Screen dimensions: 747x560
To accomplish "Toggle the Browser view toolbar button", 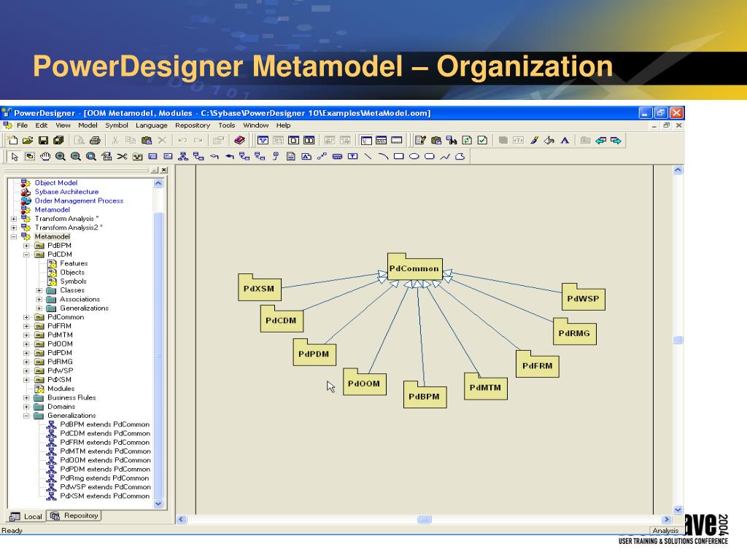I will point(366,140).
